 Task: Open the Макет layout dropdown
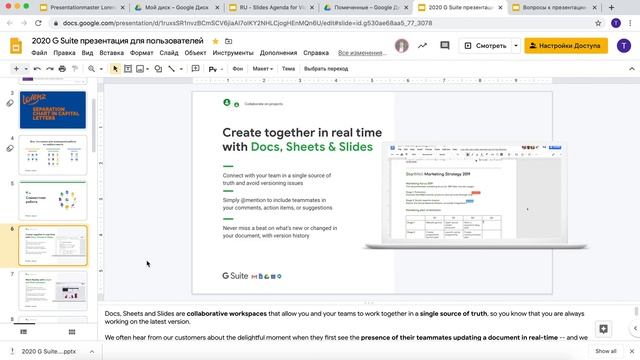tap(262, 69)
